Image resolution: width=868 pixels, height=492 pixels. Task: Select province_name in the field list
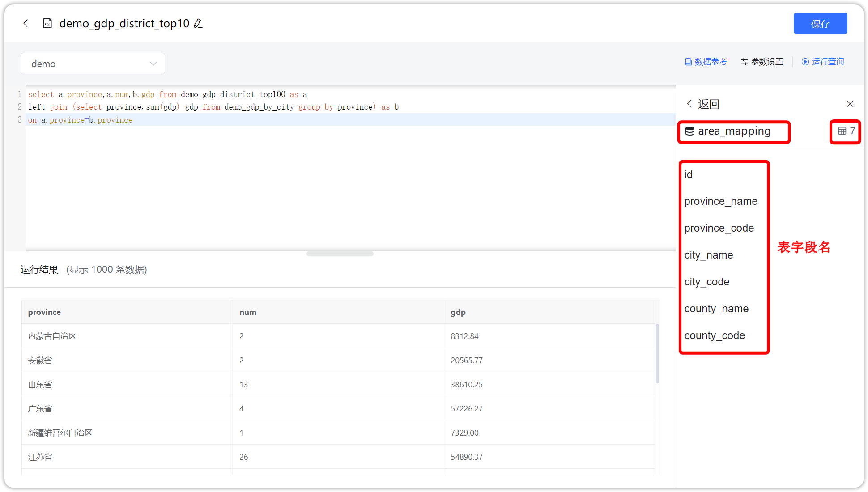721,201
